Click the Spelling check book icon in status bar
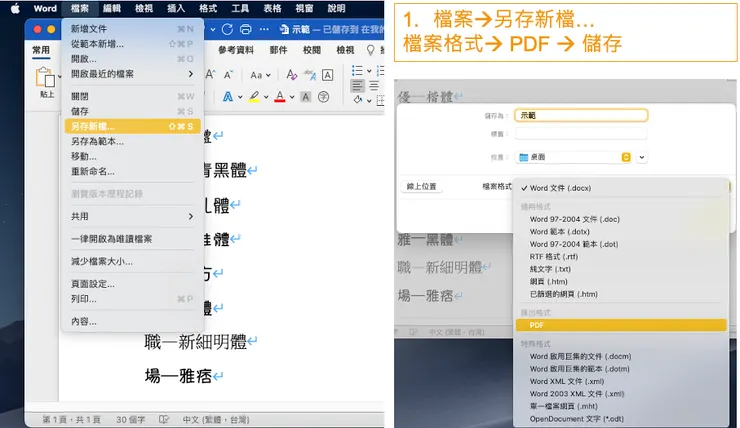Image resolution: width=740 pixels, height=428 pixels. click(x=164, y=420)
